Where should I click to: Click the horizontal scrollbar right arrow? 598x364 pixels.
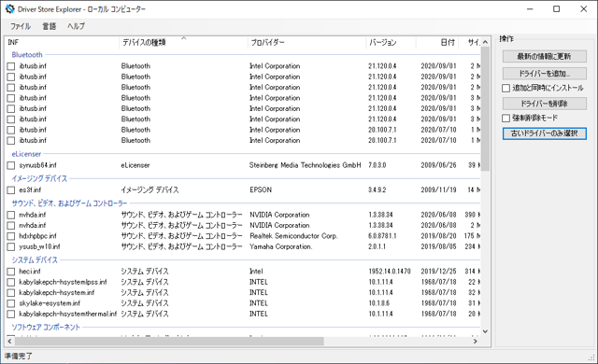pos(476,342)
